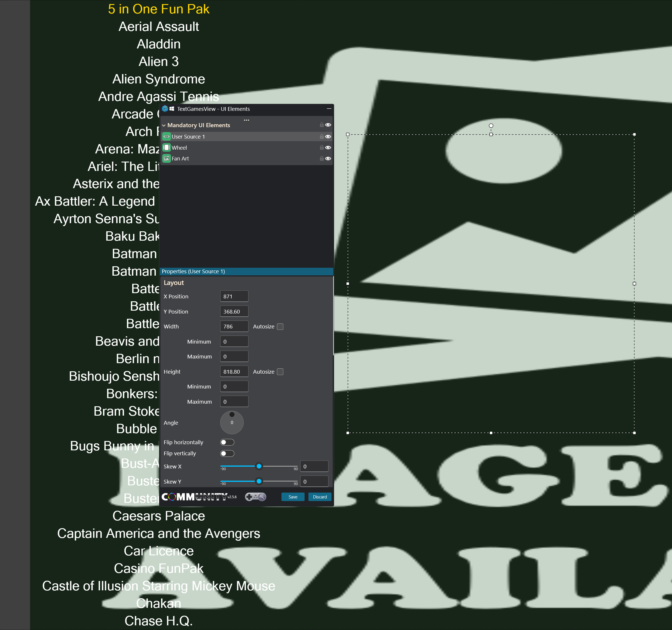Click the User Source 1 code icon
Viewport: 672px width, 630px height.
click(x=166, y=136)
